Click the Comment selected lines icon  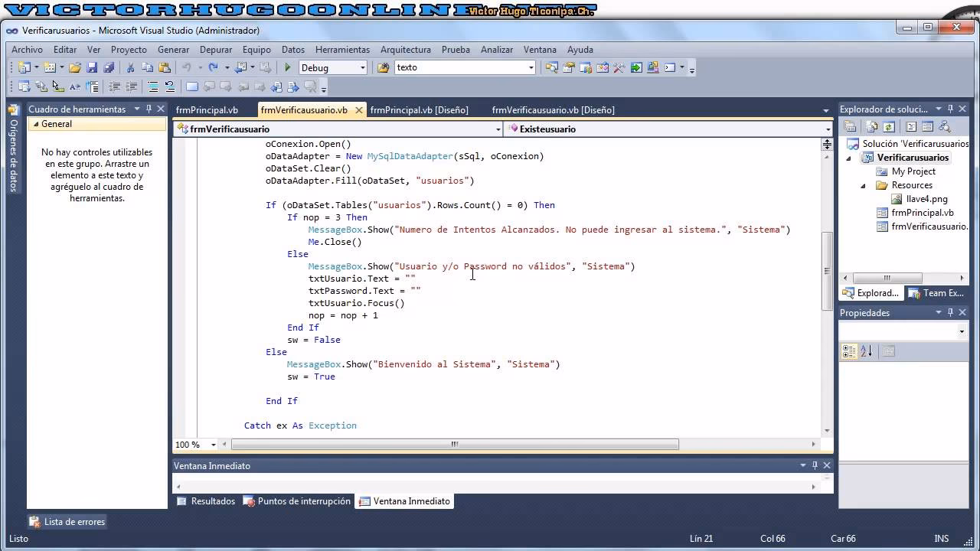tap(153, 86)
